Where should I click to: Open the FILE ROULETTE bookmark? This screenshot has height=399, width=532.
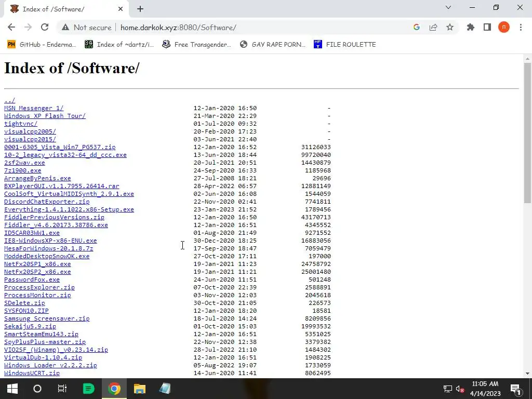click(x=345, y=45)
